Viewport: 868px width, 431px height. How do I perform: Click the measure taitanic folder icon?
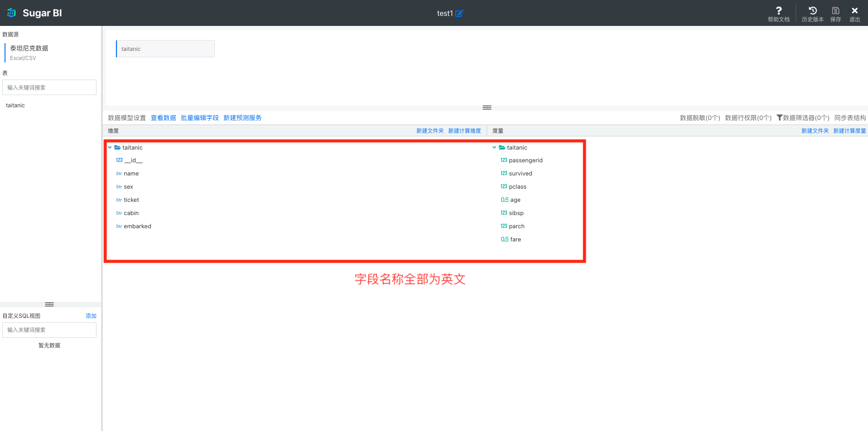tap(502, 147)
